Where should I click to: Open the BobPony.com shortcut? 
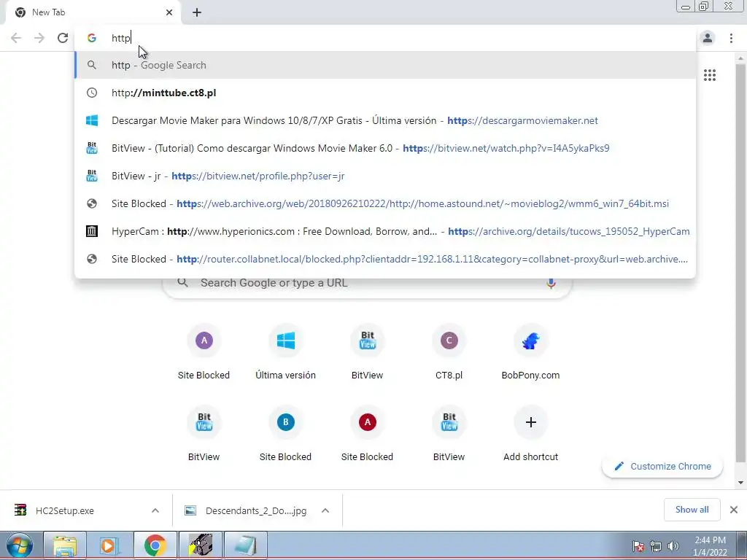[x=530, y=351]
